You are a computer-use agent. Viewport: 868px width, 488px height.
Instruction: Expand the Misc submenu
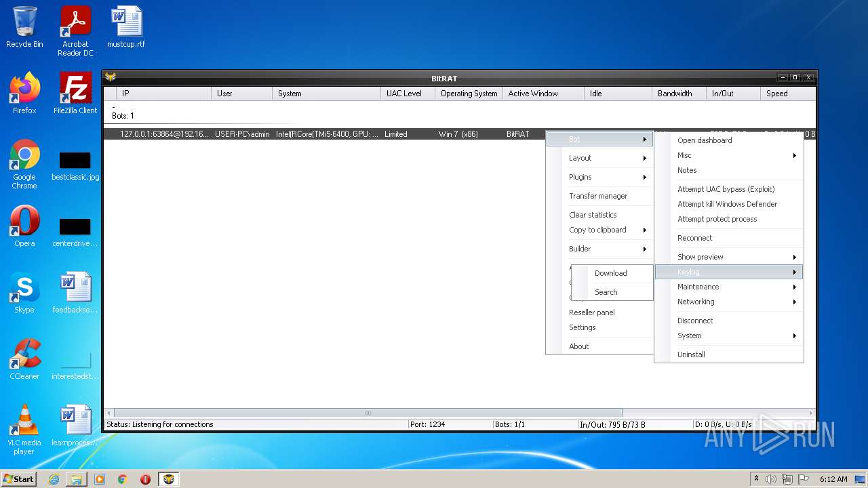point(729,155)
